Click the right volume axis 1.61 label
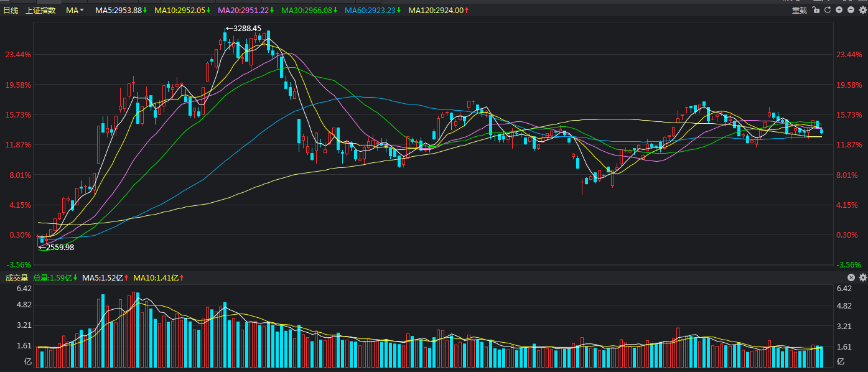The width and height of the screenshot is (868, 372). [x=844, y=346]
